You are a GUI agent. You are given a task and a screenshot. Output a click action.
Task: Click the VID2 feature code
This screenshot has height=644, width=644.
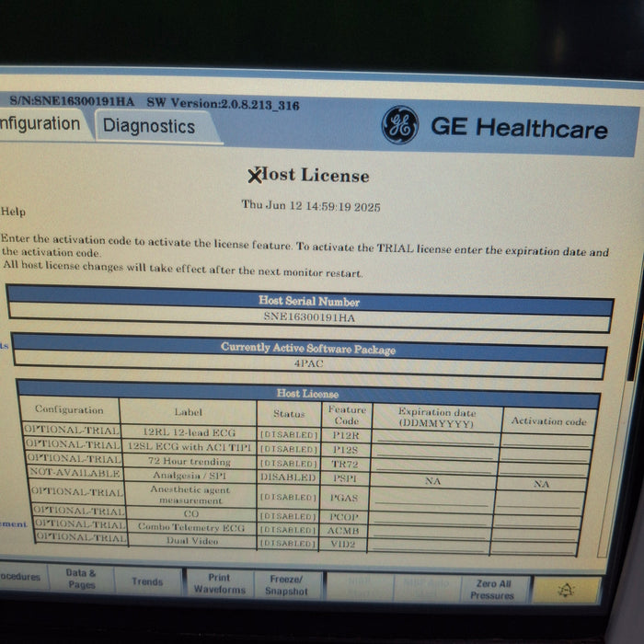[343, 545]
